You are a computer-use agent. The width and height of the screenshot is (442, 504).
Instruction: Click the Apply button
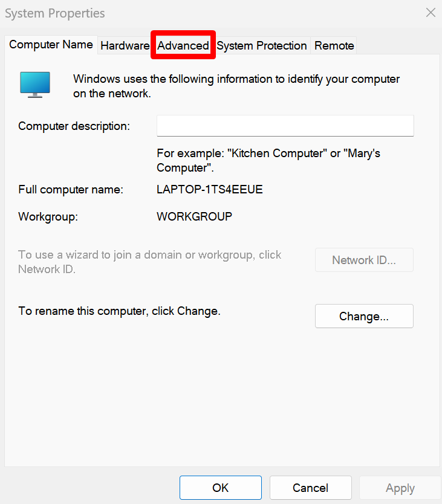(x=400, y=488)
